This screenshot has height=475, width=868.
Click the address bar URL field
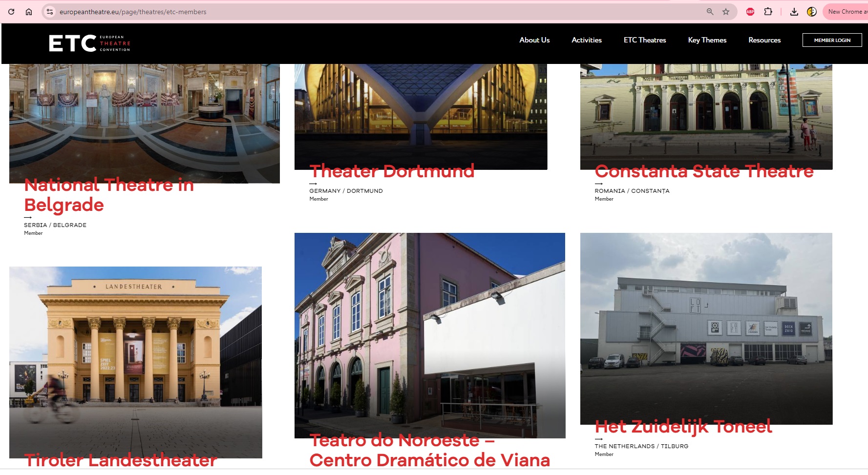tap(342, 12)
